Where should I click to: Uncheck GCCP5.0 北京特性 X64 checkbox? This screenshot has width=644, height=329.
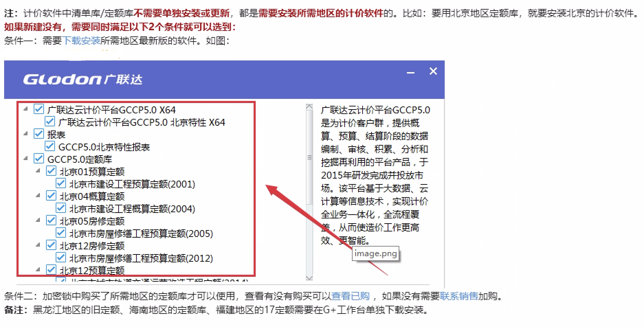(50, 122)
